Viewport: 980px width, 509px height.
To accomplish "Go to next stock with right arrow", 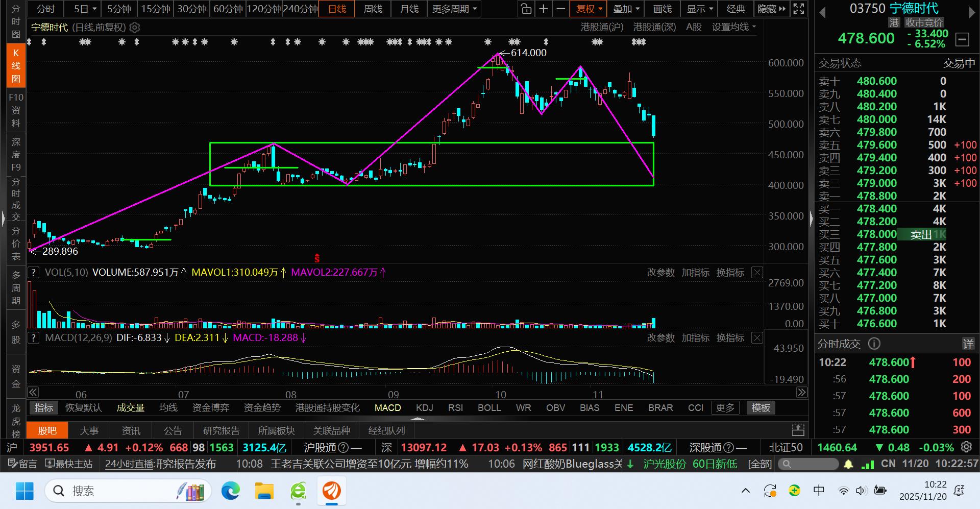I will click(971, 13).
